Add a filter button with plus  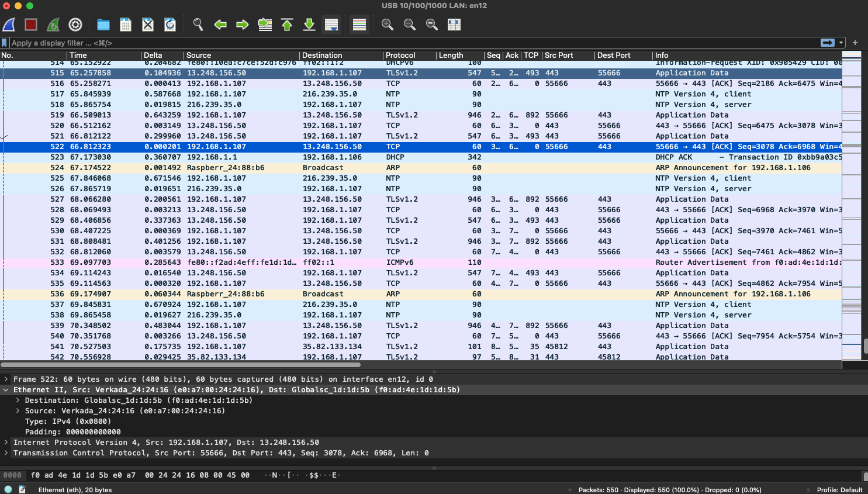(855, 43)
